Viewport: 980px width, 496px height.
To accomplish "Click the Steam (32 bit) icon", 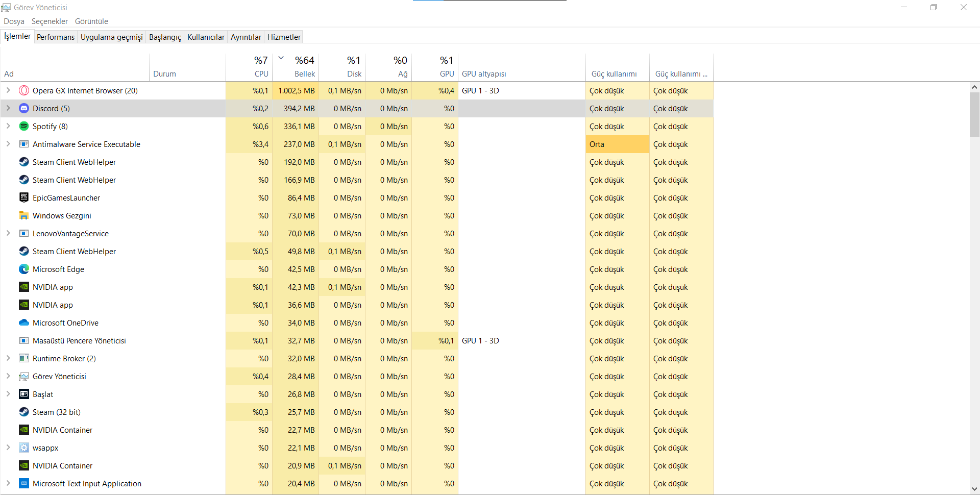I will coord(24,412).
